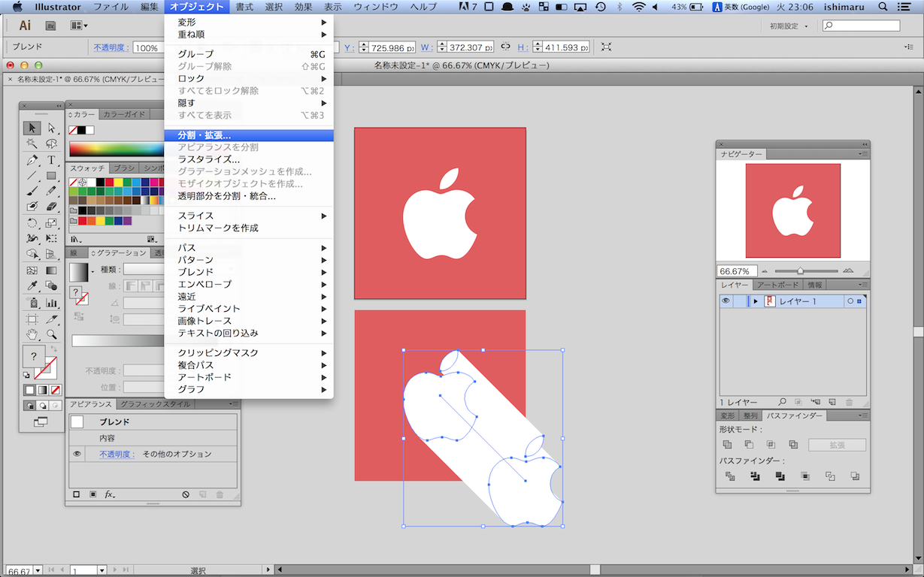Toggle the constrain width and height proportions link
924x577 pixels.
point(505,47)
